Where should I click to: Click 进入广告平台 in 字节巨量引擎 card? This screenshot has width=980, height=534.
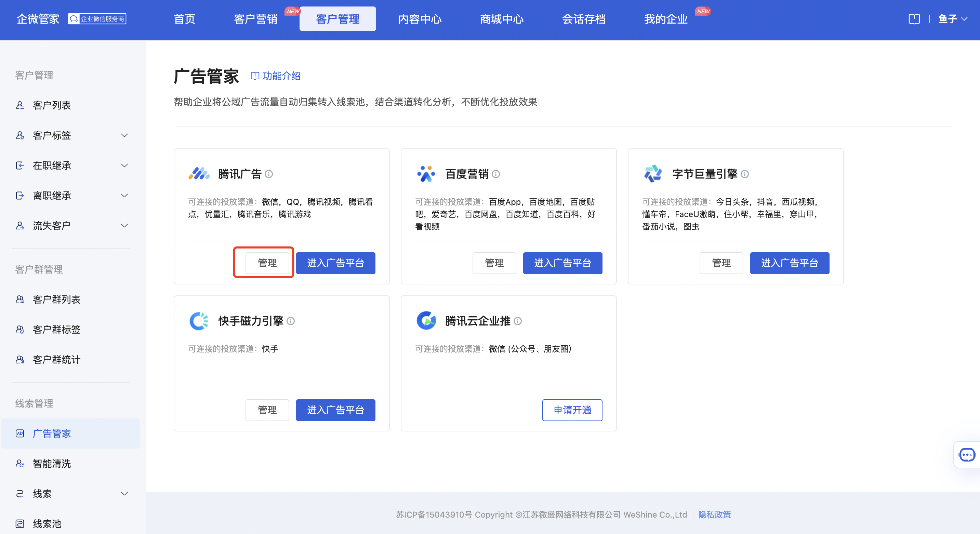(790, 263)
